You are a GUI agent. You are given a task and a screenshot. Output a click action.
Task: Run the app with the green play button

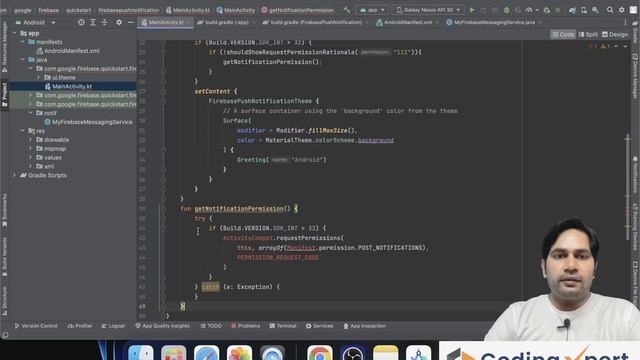pyautogui.click(x=472, y=10)
